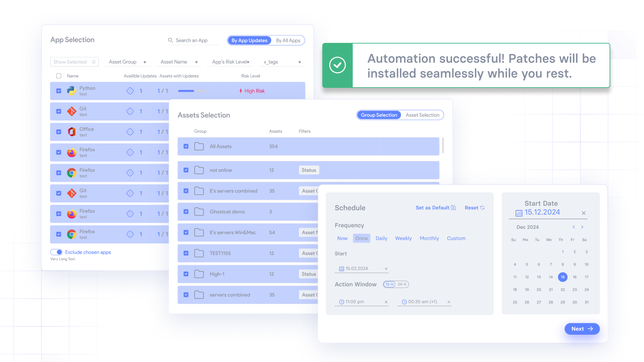Open the Asset Group filter dropdown
644x362 pixels.
tap(127, 62)
